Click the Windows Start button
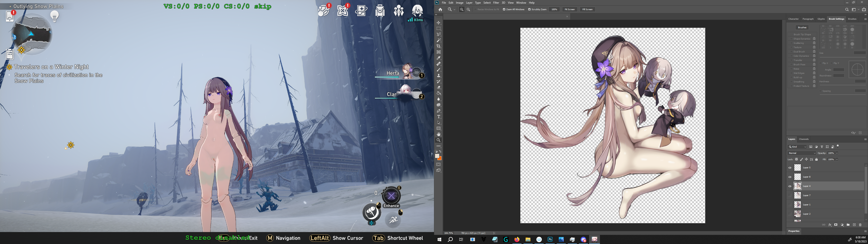The height and width of the screenshot is (244, 868). click(439, 239)
